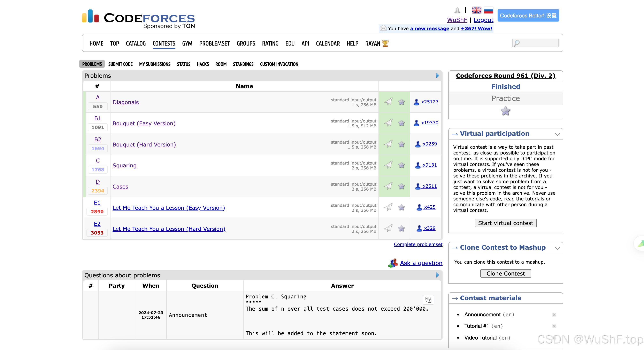644x350 pixels.
Task: Open the +367! Wow! link
Action: (476, 29)
